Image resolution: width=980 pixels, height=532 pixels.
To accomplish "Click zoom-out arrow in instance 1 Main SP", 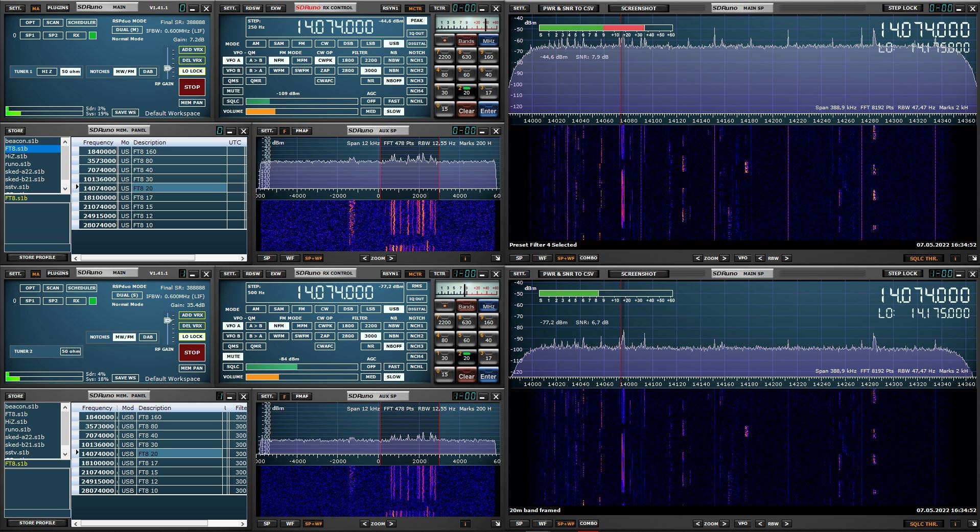I will (698, 524).
